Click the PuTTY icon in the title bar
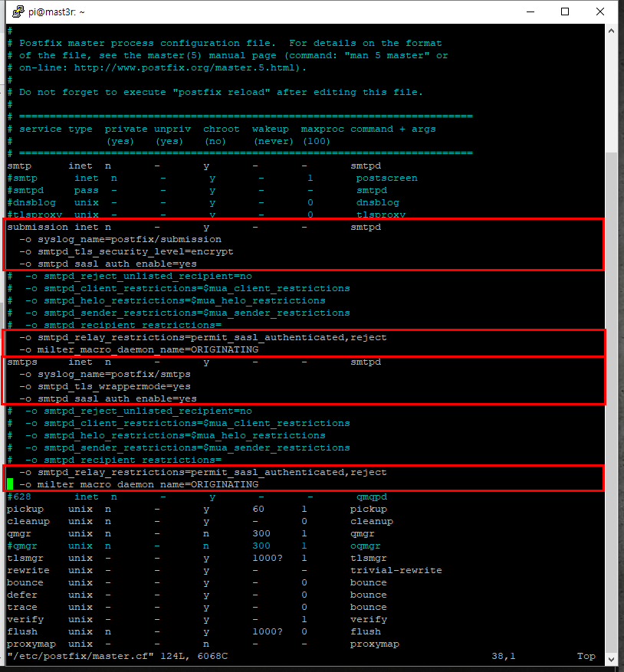The width and height of the screenshot is (624, 672). (18, 11)
